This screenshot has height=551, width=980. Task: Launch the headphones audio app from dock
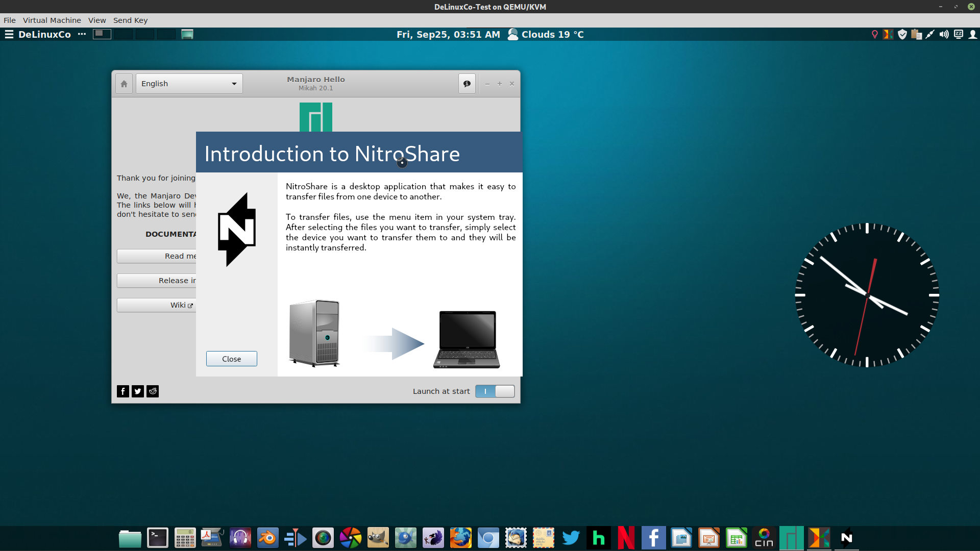240,538
